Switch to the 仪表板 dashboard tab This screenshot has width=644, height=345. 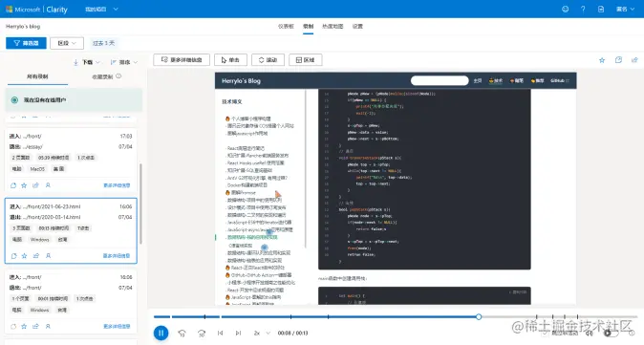click(x=286, y=27)
